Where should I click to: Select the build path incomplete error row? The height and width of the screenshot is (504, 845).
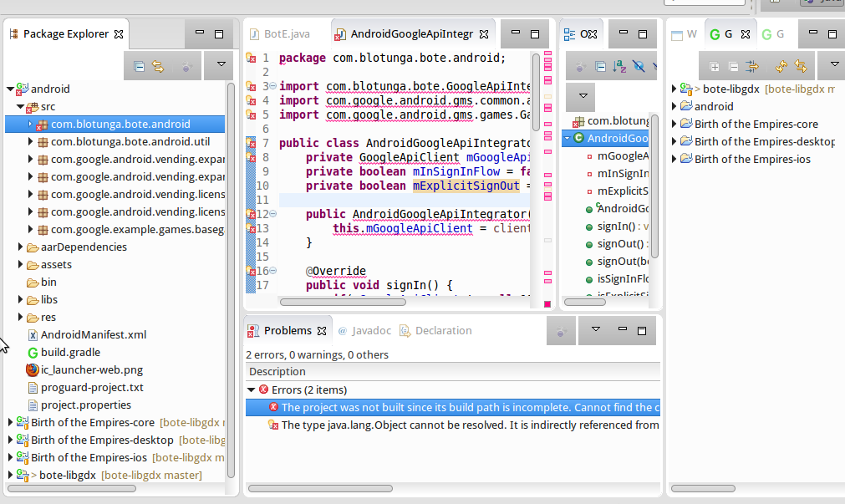(x=453, y=408)
